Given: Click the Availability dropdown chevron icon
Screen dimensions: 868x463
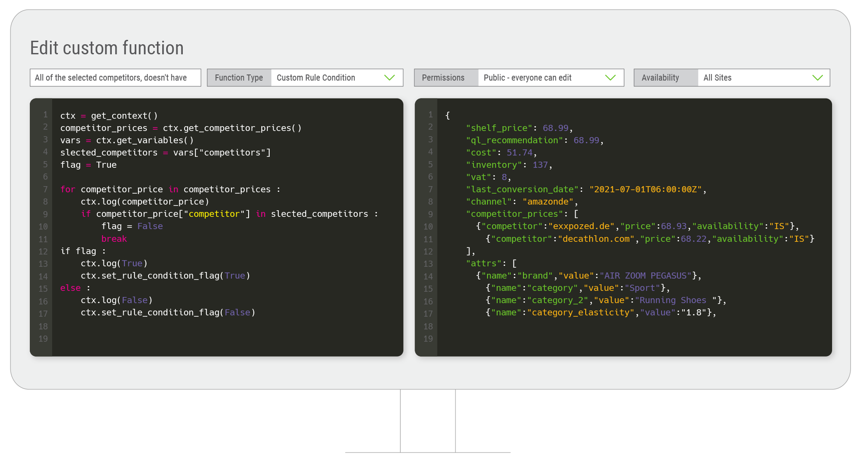Looking at the screenshot, I should point(818,78).
